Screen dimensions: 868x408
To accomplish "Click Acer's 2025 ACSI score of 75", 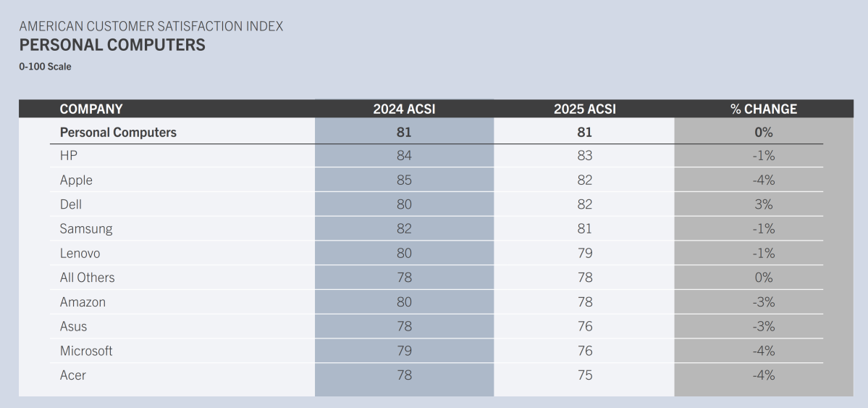I will 584,375.
